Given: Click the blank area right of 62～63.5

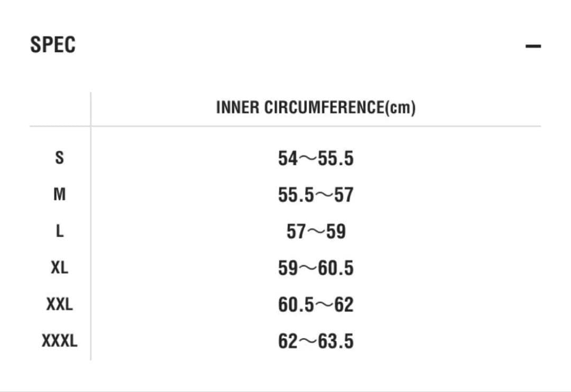Looking at the screenshot, I should point(449,341).
